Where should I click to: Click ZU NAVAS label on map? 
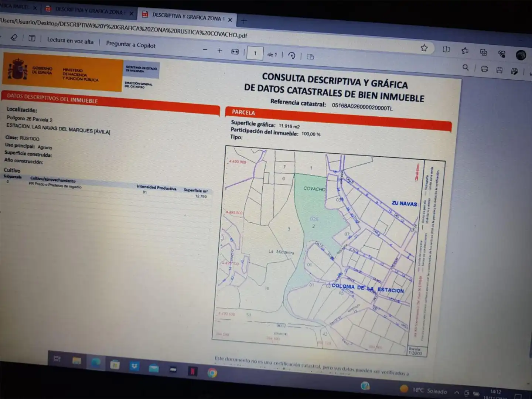[404, 203]
